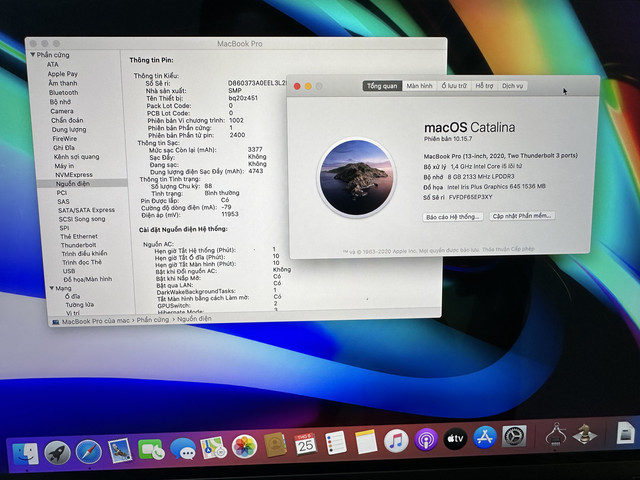The height and width of the screenshot is (480, 640).
Task: Select Thẻ Ethernet in the sidebar
Action: (79, 236)
